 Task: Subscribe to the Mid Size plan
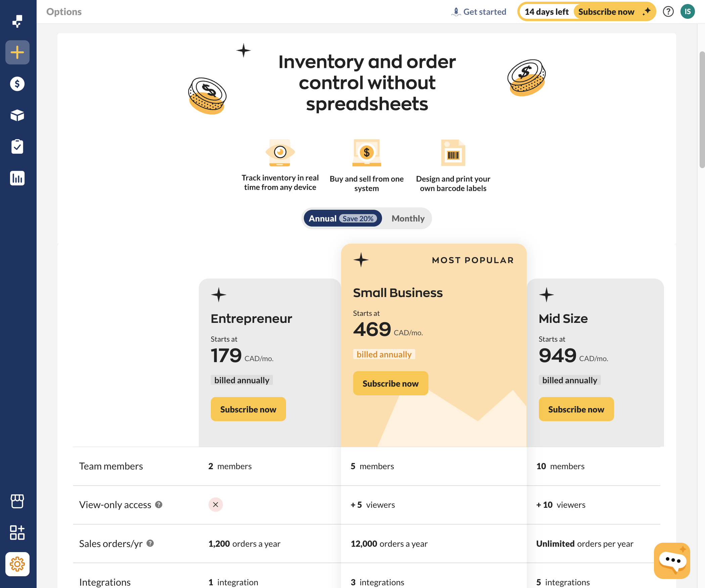(576, 409)
